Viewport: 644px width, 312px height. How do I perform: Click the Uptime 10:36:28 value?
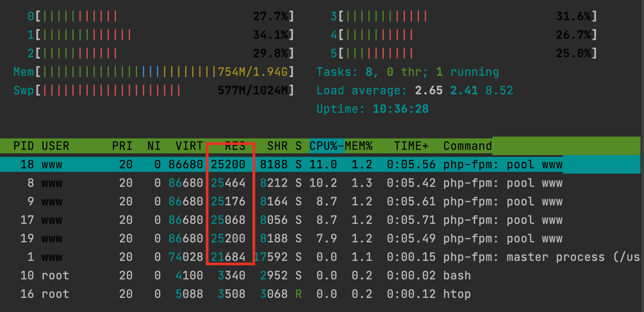[401, 109]
